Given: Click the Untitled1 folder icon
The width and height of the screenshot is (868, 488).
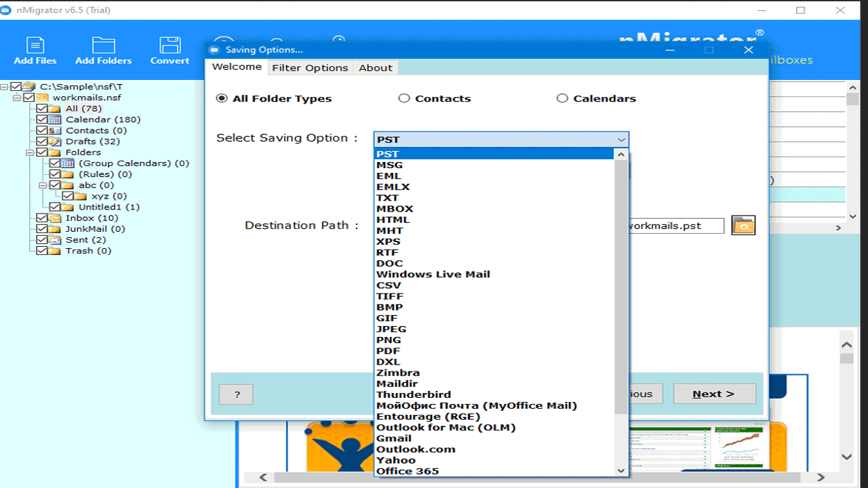Looking at the screenshot, I should click(68, 207).
